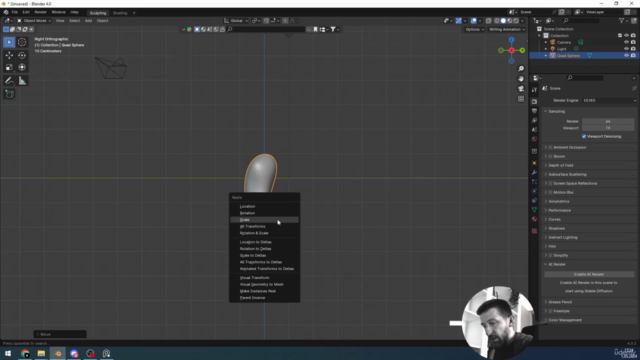The width and height of the screenshot is (640, 360).
Task: Open the Add menu in viewport header
Action: [x=88, y=20]
